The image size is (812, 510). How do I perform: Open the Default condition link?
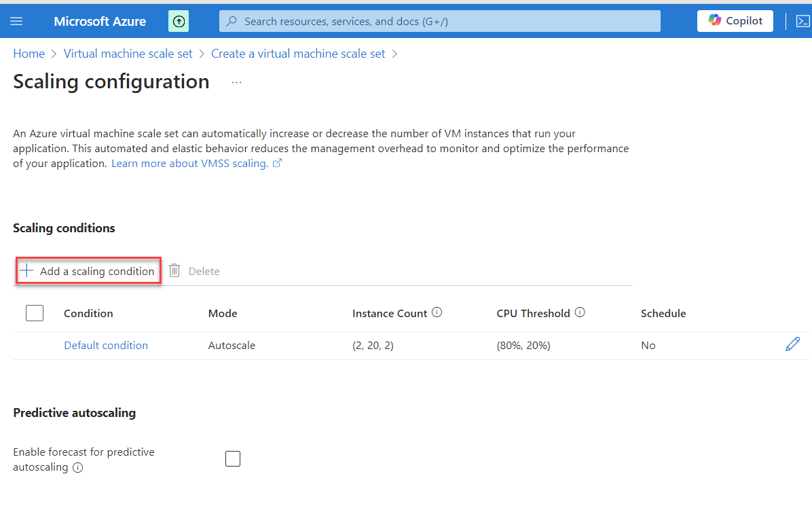tap(106, 345)
